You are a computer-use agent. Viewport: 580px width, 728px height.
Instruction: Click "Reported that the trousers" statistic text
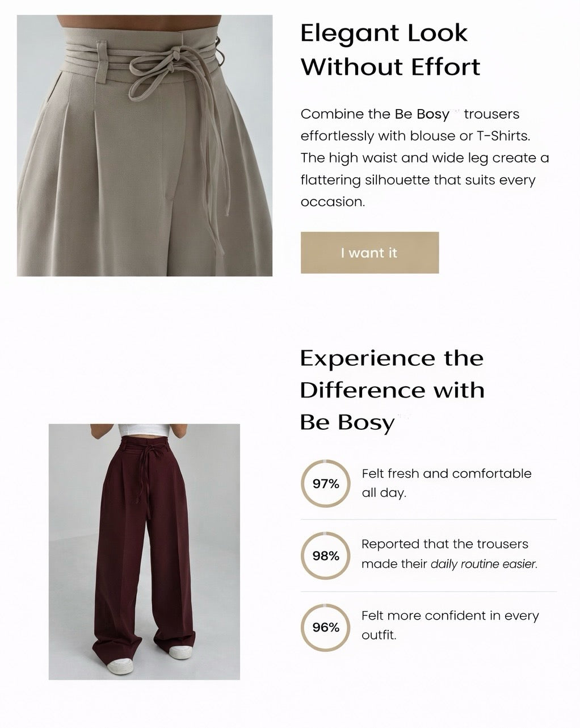click(x=444, y=544)
